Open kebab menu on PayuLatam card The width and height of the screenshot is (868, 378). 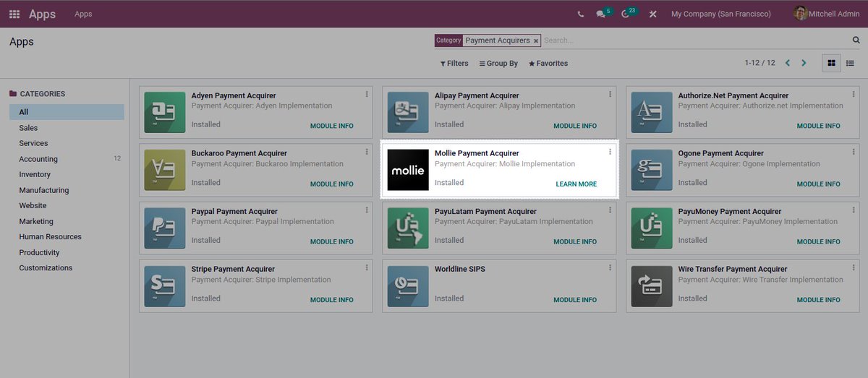pos(610,210)
